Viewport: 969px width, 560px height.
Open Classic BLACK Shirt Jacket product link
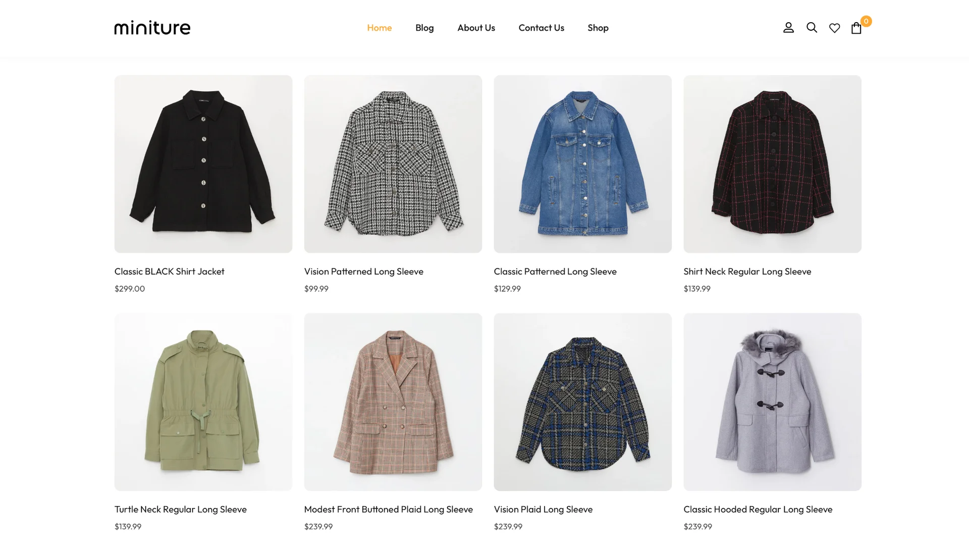point(169,271)
